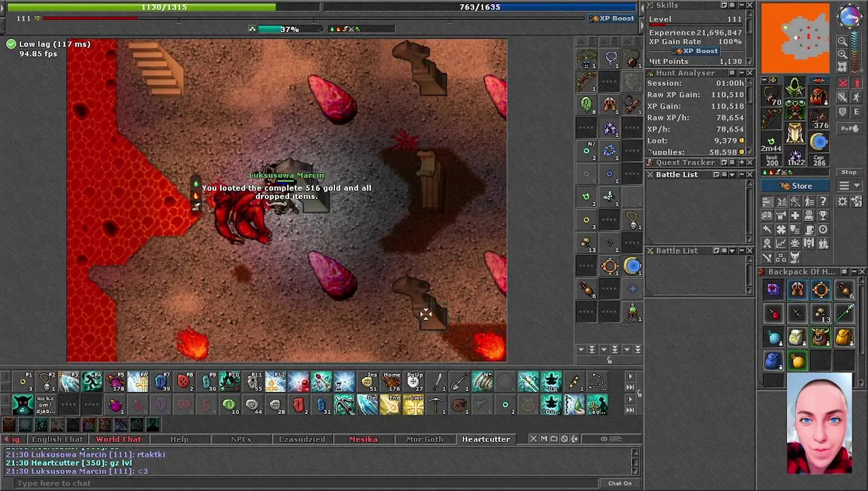Minimize the Hunt Analyser panel
Viewport: 868px width, 491px height.
pyautogui.click(x=741, y=73)
